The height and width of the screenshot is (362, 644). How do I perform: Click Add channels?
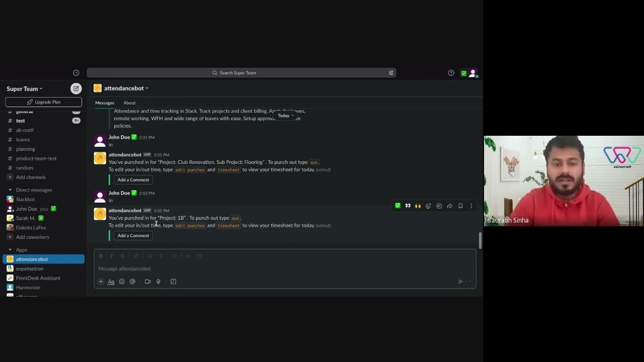coord(44,177)
